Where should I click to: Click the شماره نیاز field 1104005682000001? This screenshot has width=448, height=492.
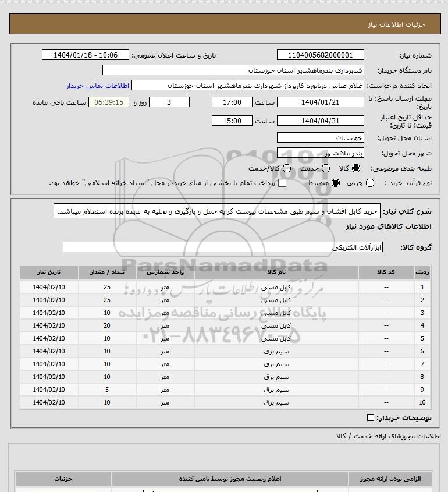(321, 55)
